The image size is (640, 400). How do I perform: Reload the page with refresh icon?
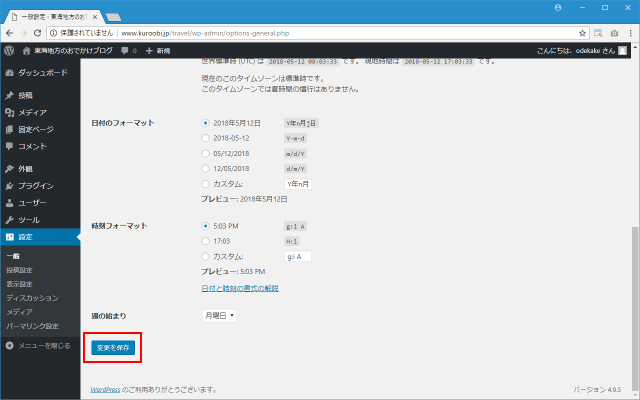pyautogui.click(x=37, y=33)
